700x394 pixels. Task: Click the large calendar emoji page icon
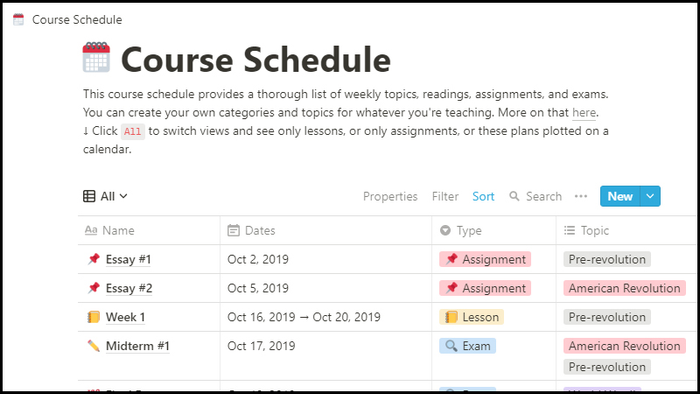[x=96, y=58]
